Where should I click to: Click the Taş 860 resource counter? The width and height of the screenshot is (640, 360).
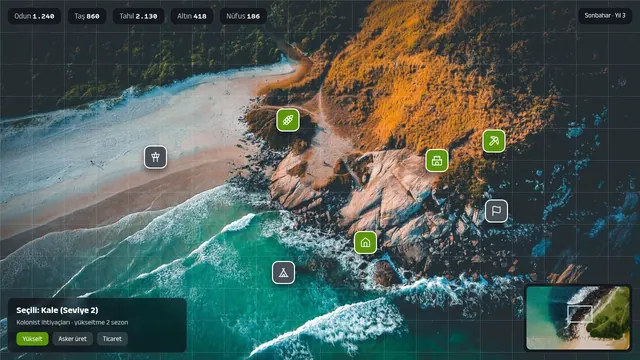(87, 16)
